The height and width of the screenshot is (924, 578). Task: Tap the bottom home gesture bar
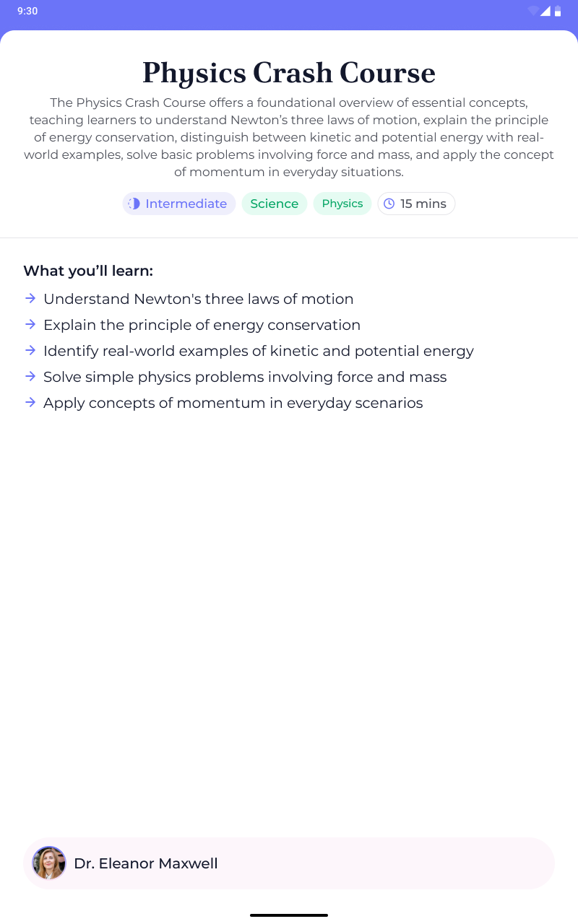tap(289, 915)
